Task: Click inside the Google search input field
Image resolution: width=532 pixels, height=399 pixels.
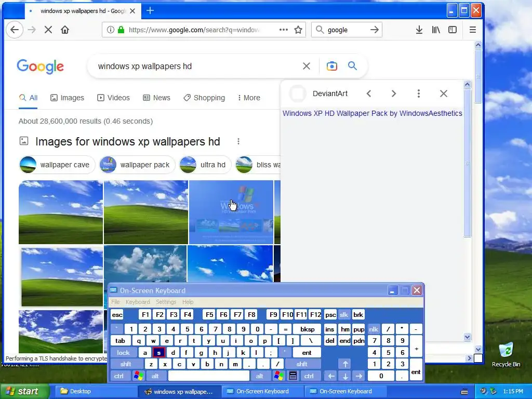Action: pos(197,66)
